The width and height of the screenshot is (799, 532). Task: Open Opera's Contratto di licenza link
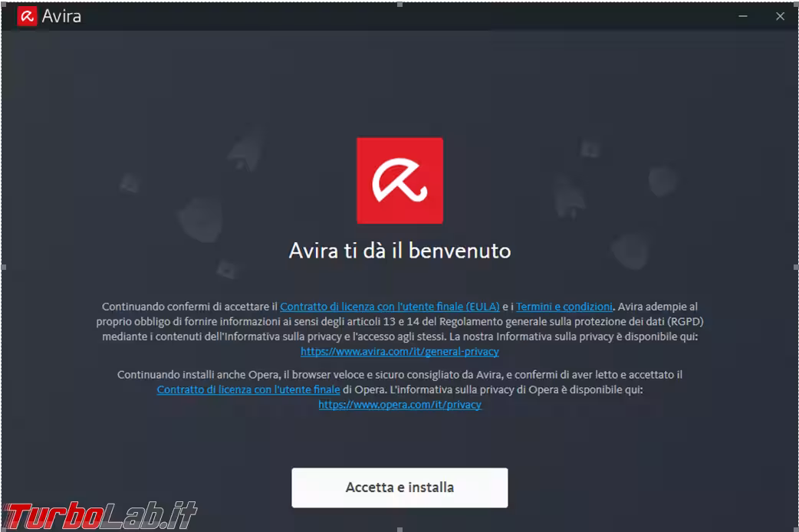tap(248, 389)
